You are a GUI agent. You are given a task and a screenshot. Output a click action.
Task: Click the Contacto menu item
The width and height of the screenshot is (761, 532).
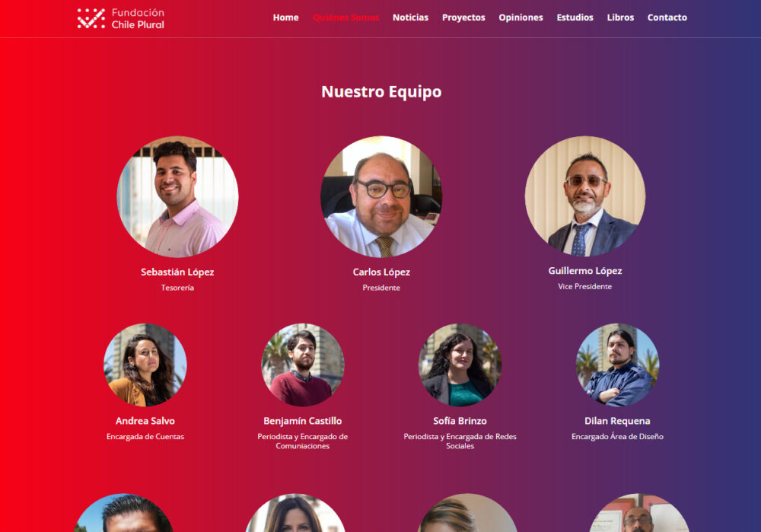coord(667,18)
